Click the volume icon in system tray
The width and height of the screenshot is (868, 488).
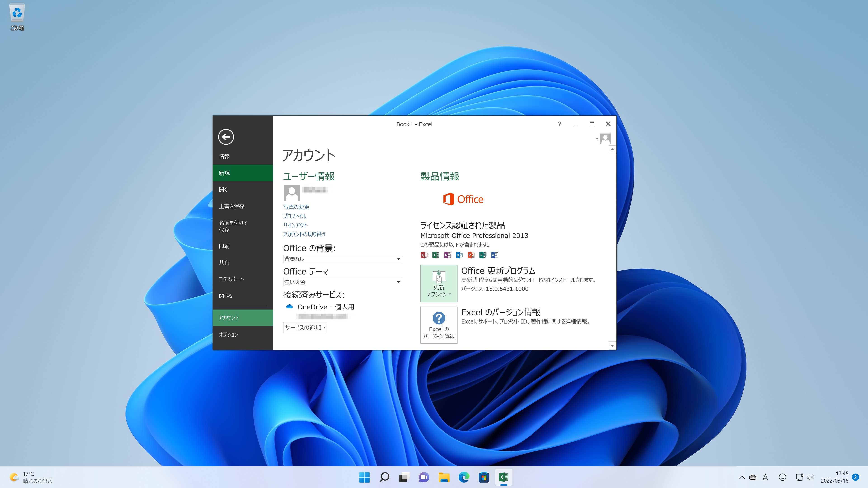pyautogui.click(x=810, y=477)
